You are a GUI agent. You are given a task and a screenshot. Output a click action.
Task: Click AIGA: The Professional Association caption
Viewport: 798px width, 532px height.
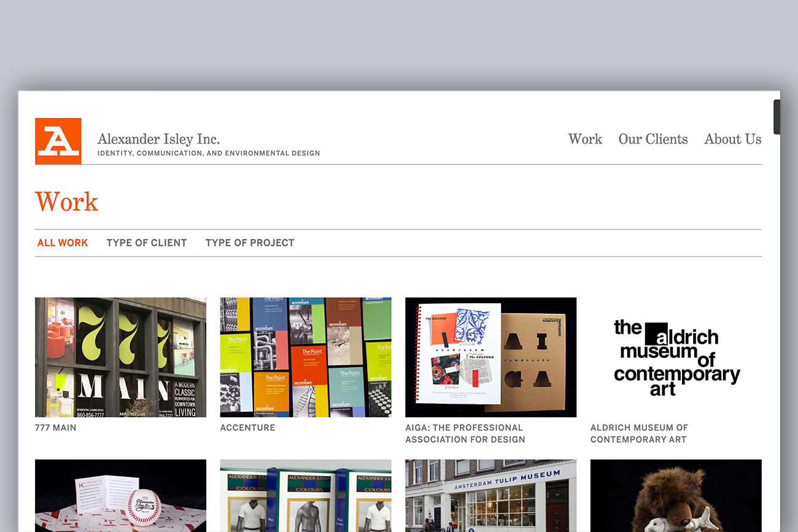pyautogui.click(x=465, y=433)
